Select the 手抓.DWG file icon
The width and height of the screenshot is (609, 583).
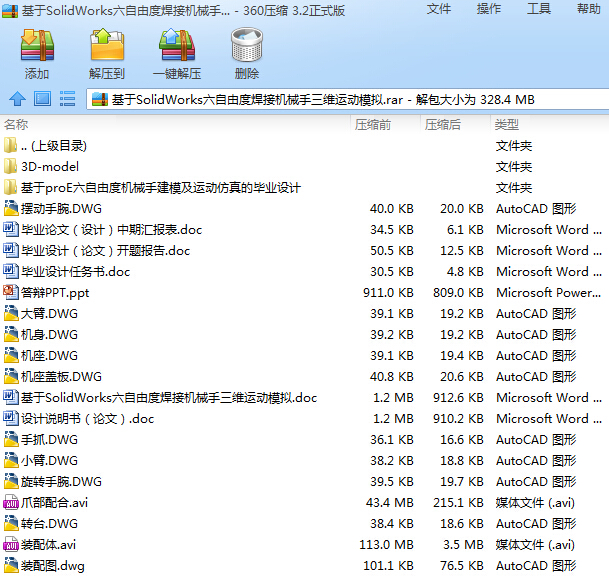pos(11,439)
